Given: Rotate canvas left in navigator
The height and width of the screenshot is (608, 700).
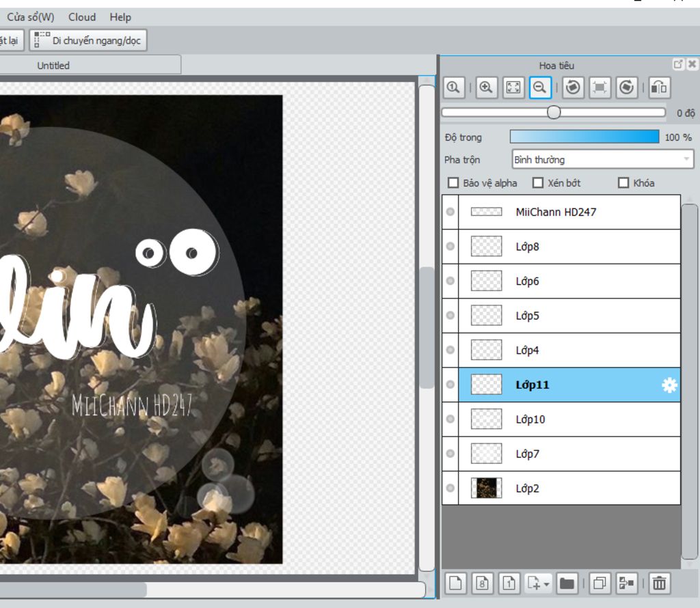Looking at the screenshot, I should 573,87.
